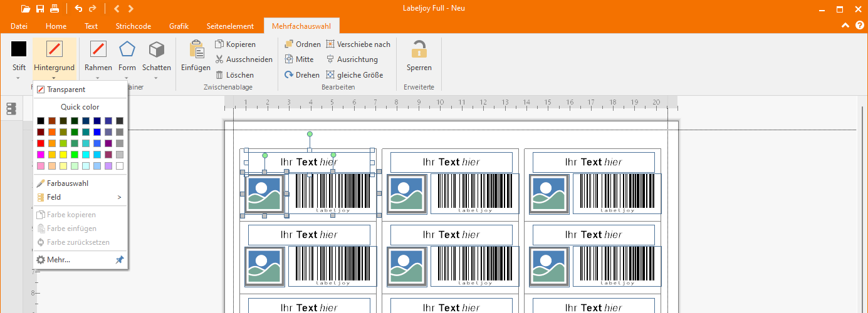Click Ausschneiden scissors button
Screen dimensions: 868x313
244,59
